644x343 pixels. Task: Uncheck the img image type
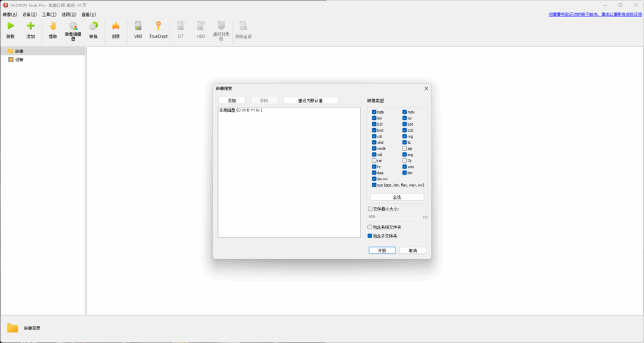[x=404, y=155]
